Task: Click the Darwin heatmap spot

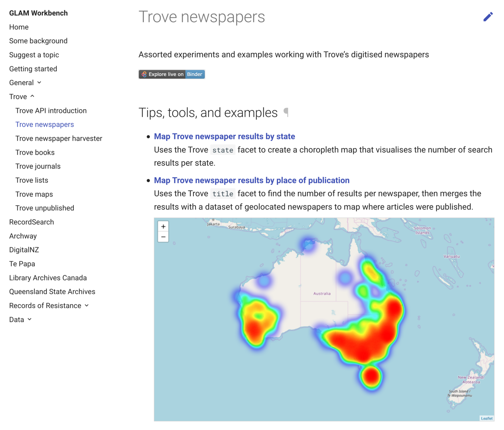Action: [308, 244]
